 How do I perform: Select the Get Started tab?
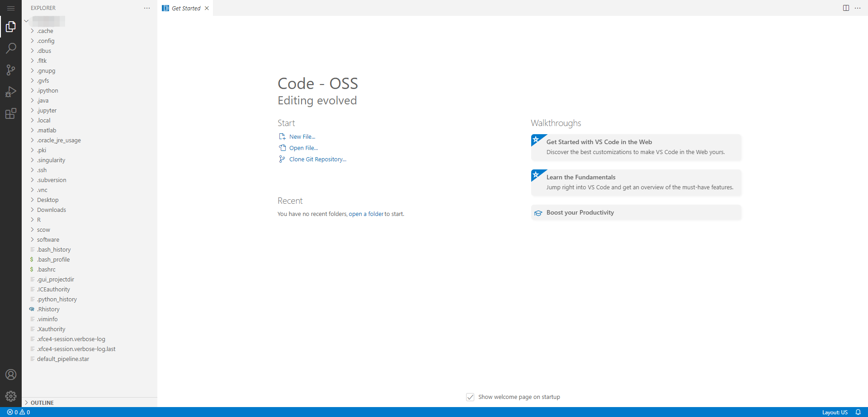[x=186, y=8]
